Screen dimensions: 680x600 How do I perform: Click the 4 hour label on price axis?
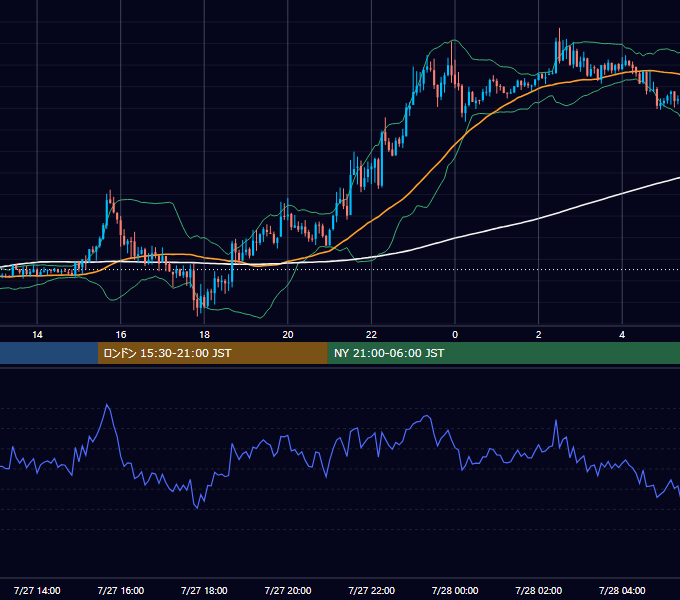tap(622, 335)
